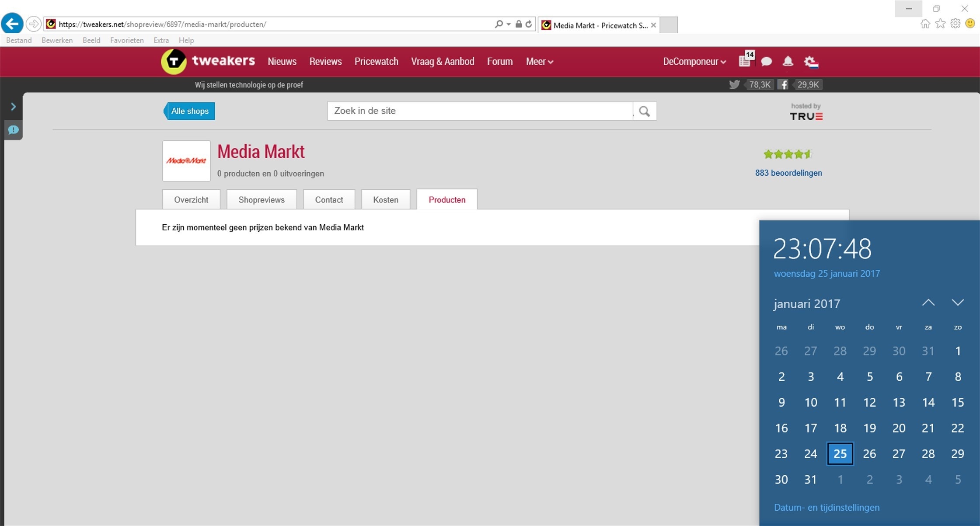Open Datum- en tijdinstellingen link
Viewport: 980px width, 526px height.
click(827, 508)
